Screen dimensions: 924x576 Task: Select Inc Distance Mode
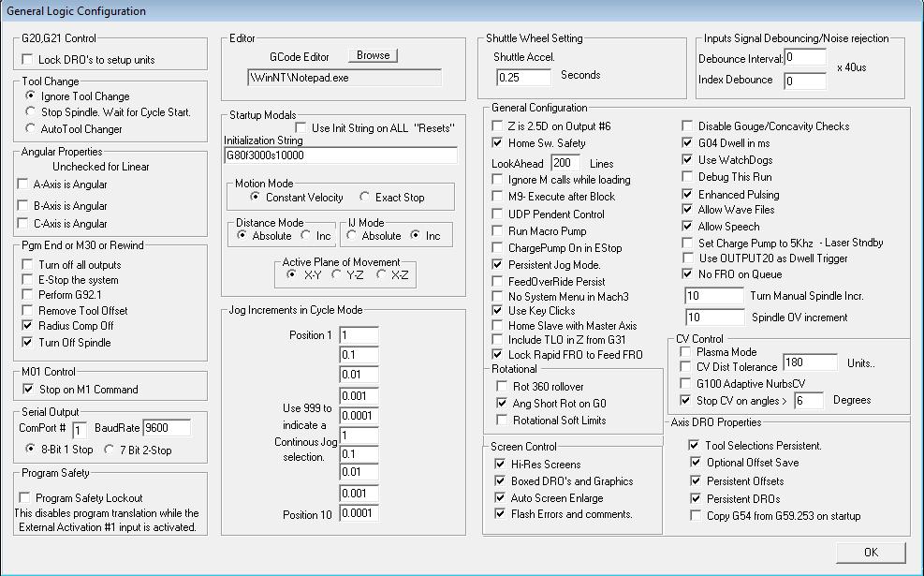[x=305, y=235]
